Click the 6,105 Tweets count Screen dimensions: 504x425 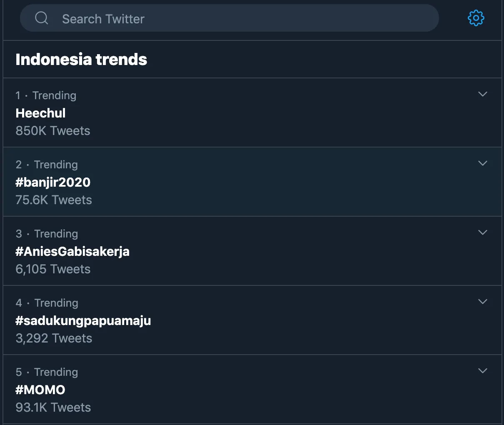point(53,269)
